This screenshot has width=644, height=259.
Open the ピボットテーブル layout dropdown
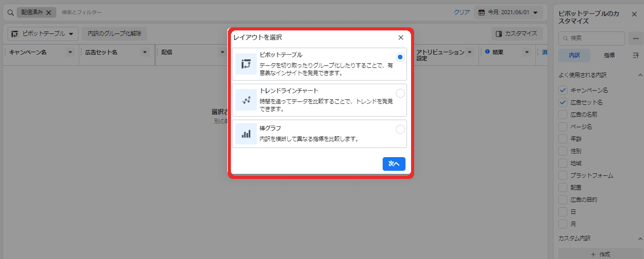coord(43,34)
